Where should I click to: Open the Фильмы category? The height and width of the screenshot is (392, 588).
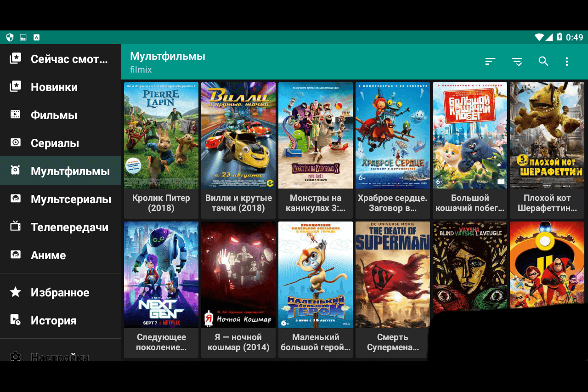coord(61,114)
